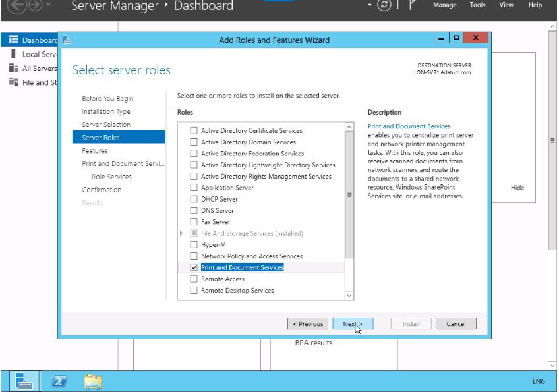Screen dimensions: 559x392
Task: Open the notifications flag icon
Action: [413, 5]
